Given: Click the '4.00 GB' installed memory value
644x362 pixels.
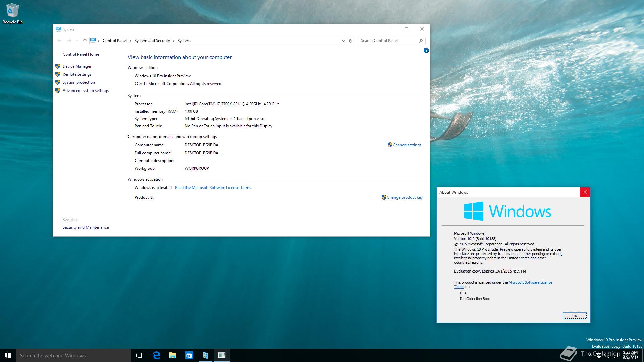Looking at the screenshot, I should 191,111.
